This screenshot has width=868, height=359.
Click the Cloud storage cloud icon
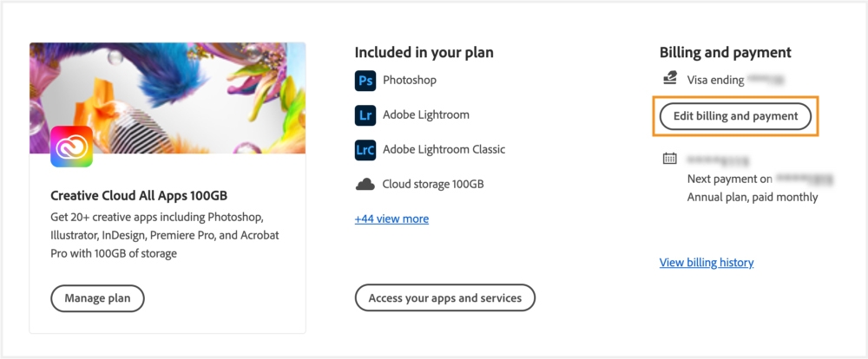point(365,185)
